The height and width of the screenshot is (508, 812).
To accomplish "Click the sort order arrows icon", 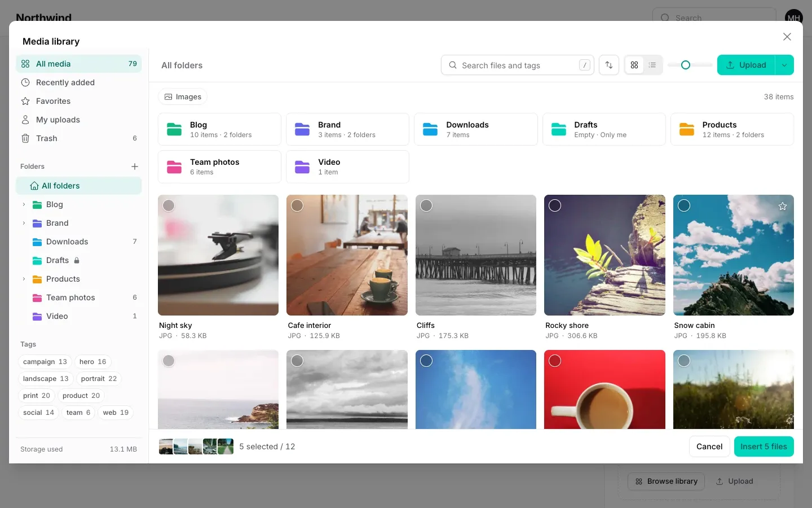I will (x=609, y=65).
